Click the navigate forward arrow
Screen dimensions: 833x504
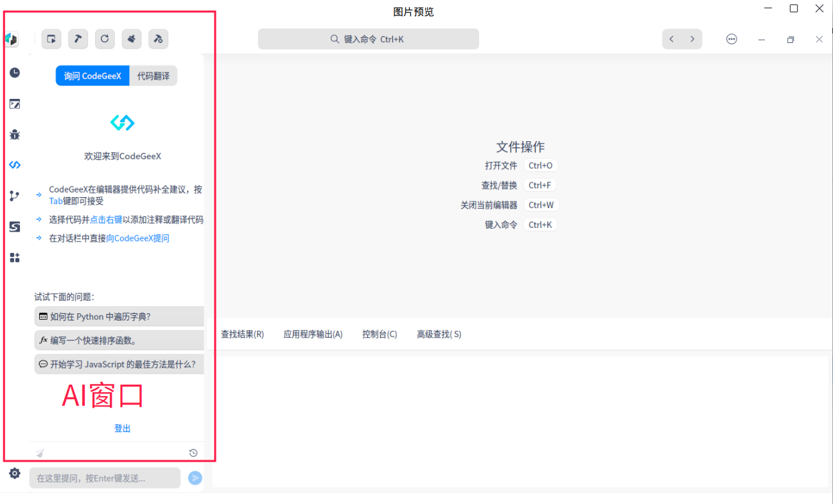pyautogui.click(x=692, y=39)
